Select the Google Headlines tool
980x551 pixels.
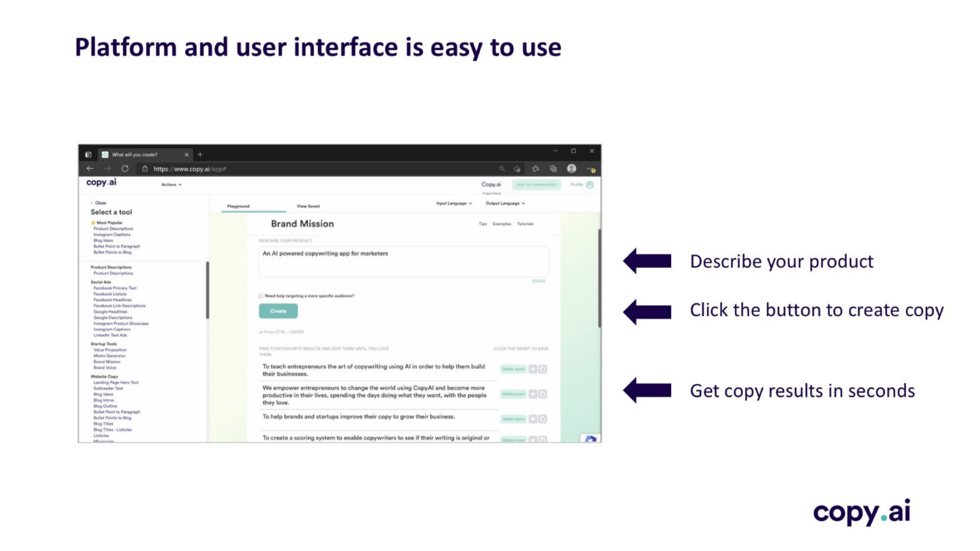(x=110, y=312)
